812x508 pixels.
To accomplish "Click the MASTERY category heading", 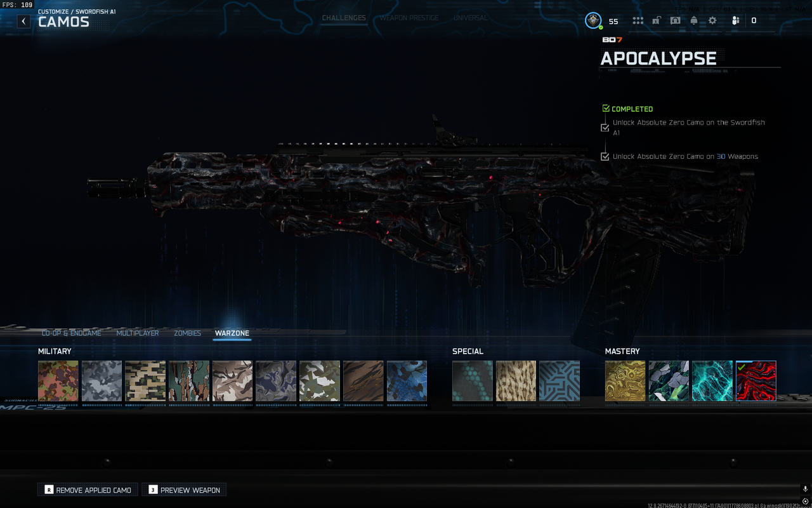I will [622, 351].
